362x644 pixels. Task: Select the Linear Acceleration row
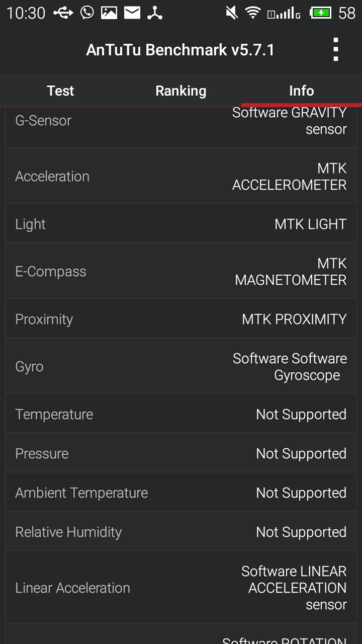point(181,588)
